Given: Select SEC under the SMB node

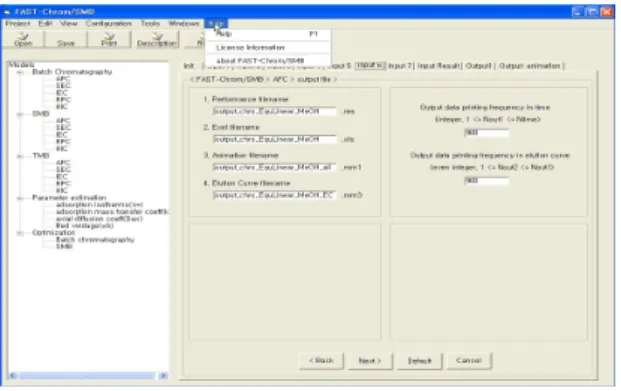Looking at the screenshot, I should (63, 128).
